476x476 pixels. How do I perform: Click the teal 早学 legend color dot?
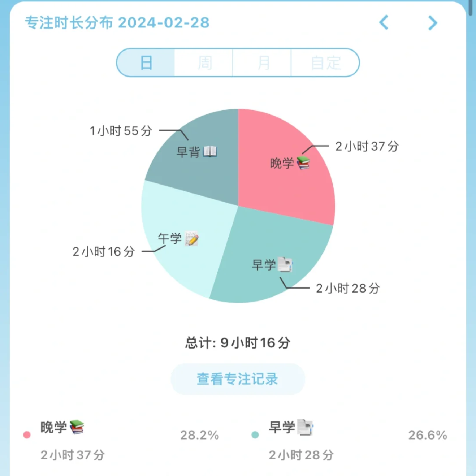coord(255,435)
